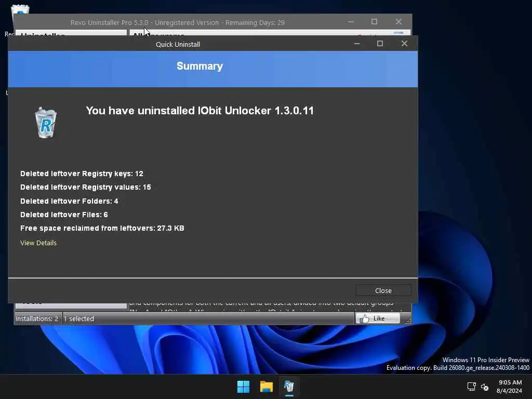532x399 pixels.
Task: Open the Windows Start menu
Action: (243, 387)
